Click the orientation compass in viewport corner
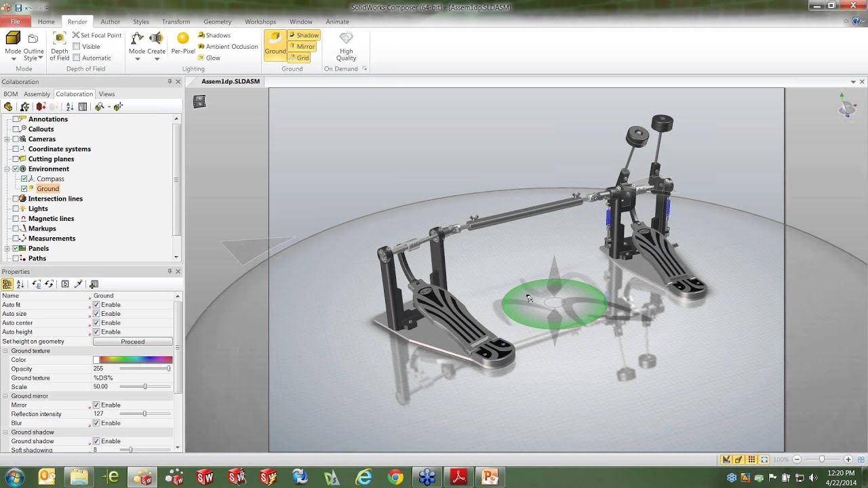This screenshot has height=488, width=868. point(846,106)
